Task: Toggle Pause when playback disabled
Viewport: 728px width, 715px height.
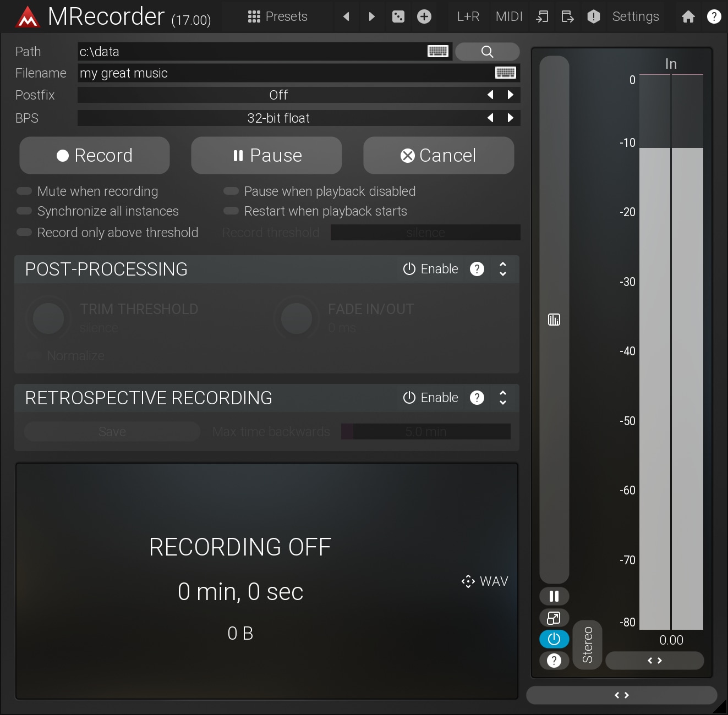Action: (x=231, y=191)
